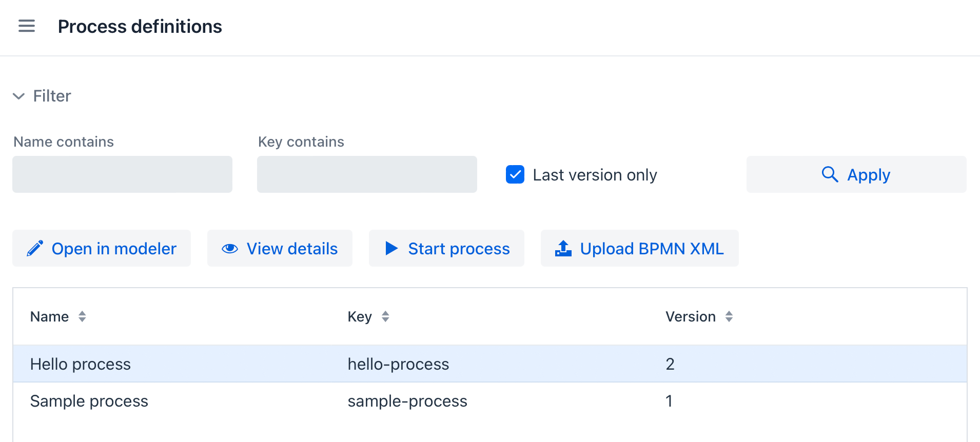980x442 pixels.
Task: Sort table by Key column arrows
Action: click(x=385, y=316)
